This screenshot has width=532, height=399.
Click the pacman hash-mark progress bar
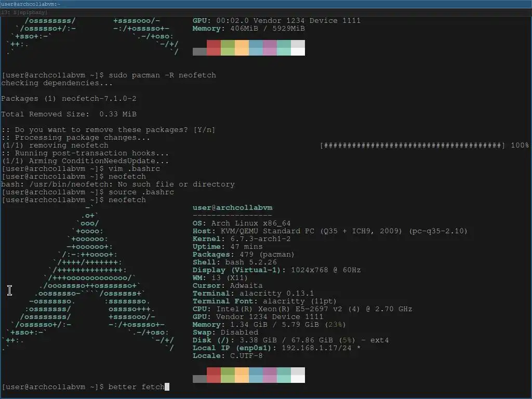point(412,145)
